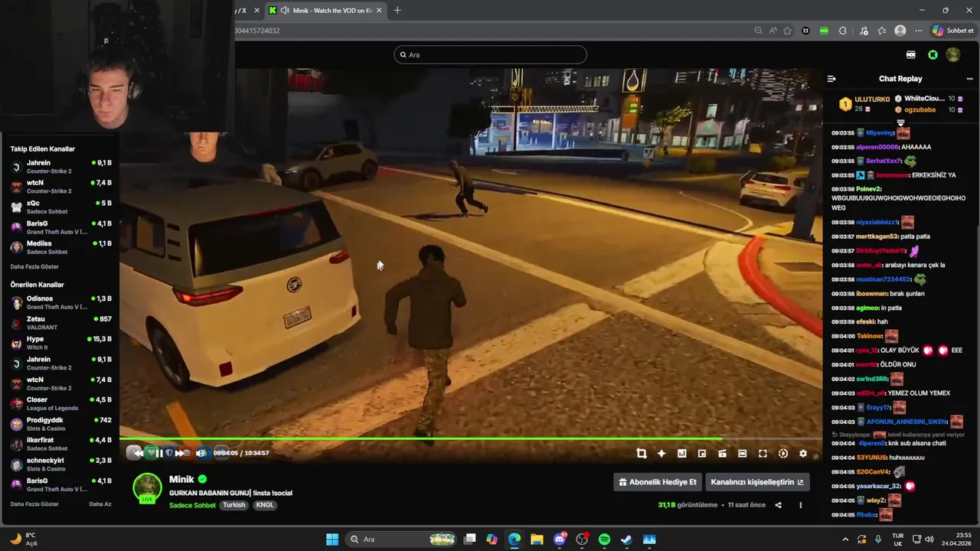980x551 pixels.
Task: Open the three-dot menu below the video
Action: 801,505
